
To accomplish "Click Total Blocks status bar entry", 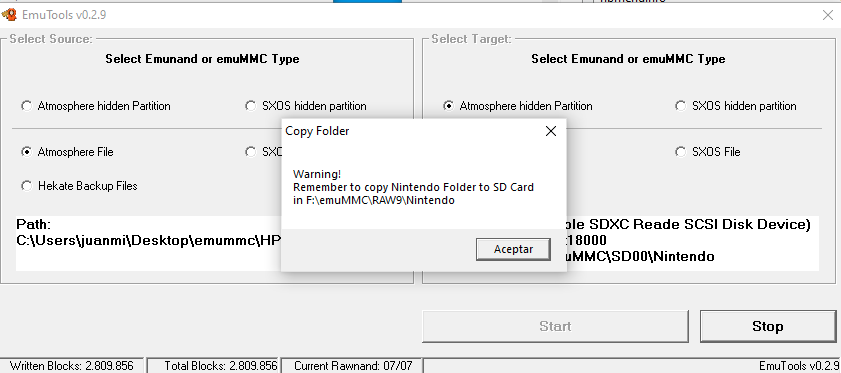I will (x=212, y=366).
